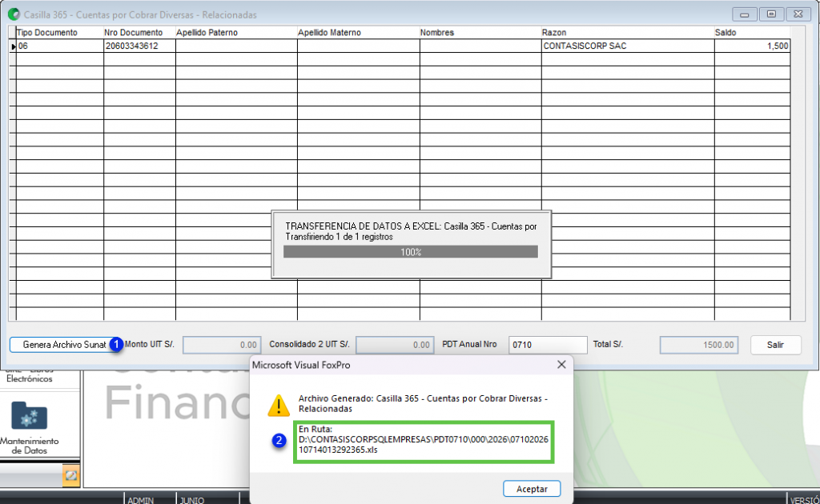Image resolution: width=820 pixels, height=504 pixels.
Task: Click the Razon column header
Action: (628, 32)
